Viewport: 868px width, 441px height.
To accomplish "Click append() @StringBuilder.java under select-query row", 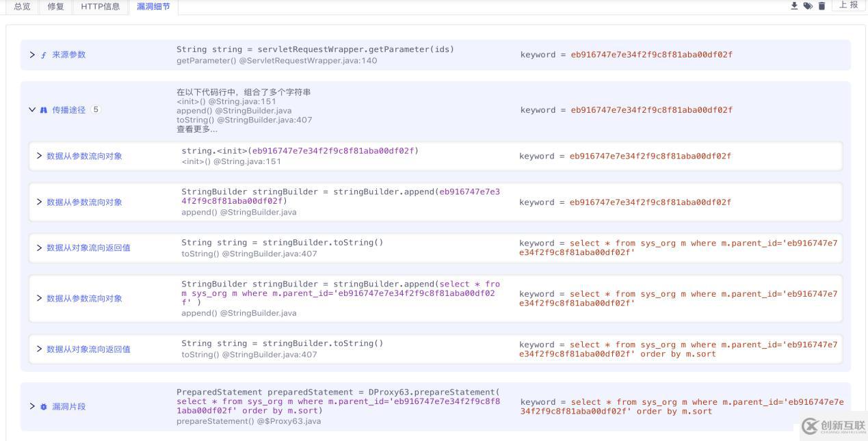I will (x=239, y=313).
